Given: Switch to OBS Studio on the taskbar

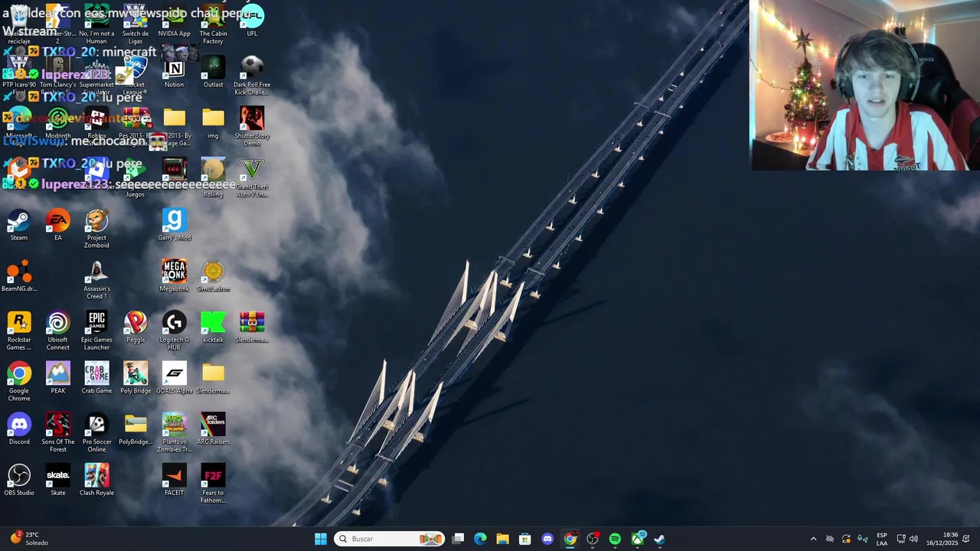Looking at the screenshot, I should click(x=593, y=539).
